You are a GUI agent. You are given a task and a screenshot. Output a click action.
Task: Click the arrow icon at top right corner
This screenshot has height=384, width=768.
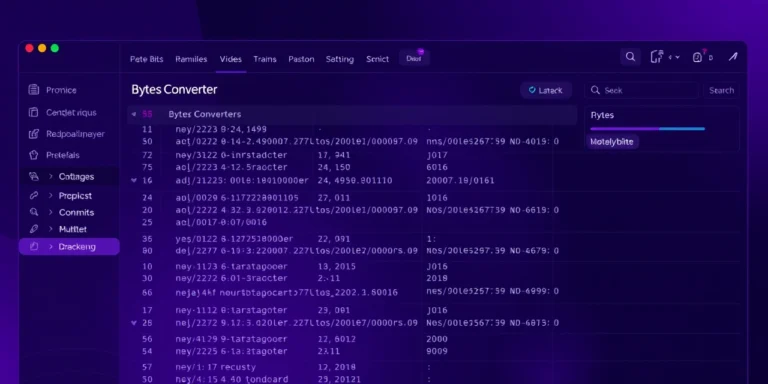[x=733, y=57]
